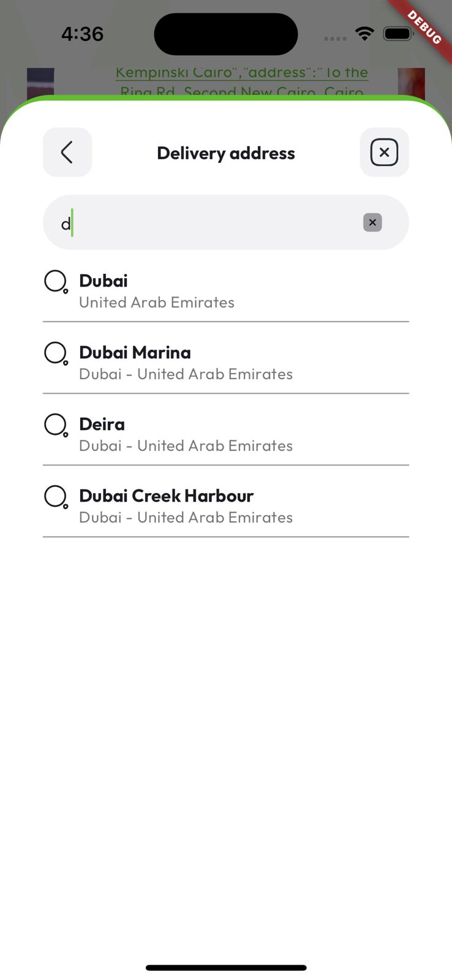The width and height of the screenshot is (452, 980).
Task: Tap the Delivery address title
Action: 226,153
